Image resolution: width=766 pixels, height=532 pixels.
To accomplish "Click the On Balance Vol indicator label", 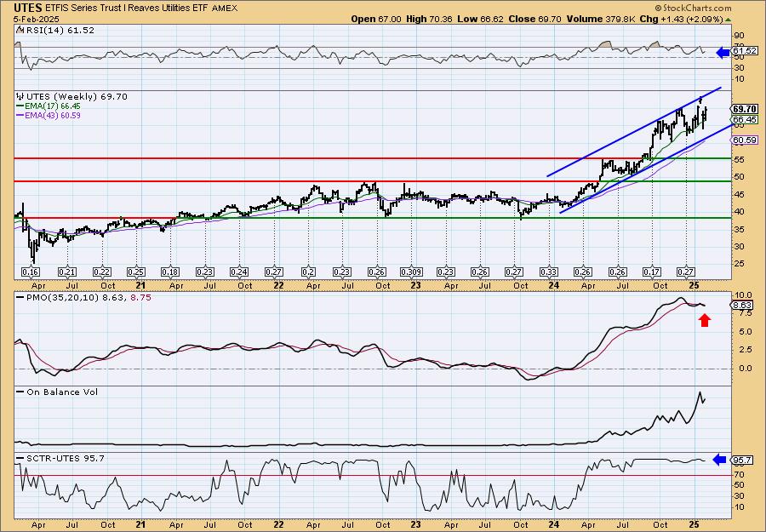I will pyautogui.click(x=62, y=392).
